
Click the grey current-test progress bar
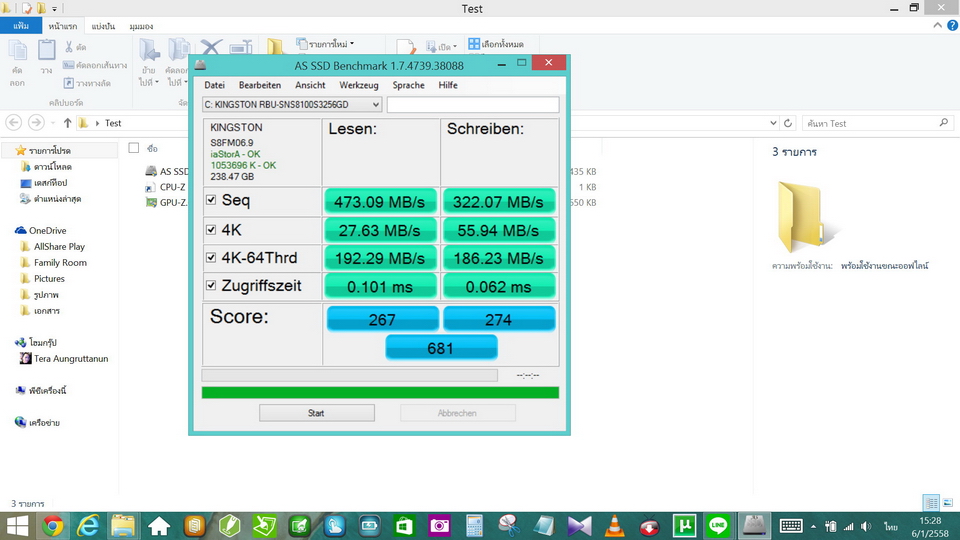[350, 375]
